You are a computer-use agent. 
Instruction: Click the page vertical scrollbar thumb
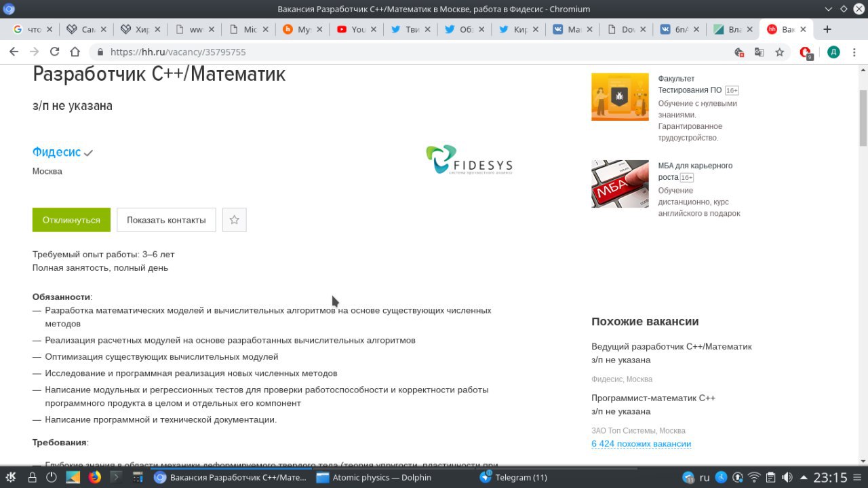pyautogui.click(x=863, y=117)
